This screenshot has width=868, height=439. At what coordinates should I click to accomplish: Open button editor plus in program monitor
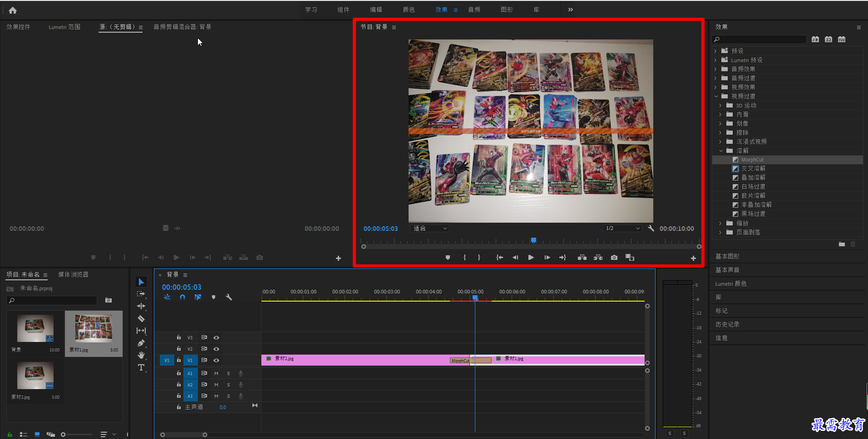pyautogui.click(x=693, y=259)
